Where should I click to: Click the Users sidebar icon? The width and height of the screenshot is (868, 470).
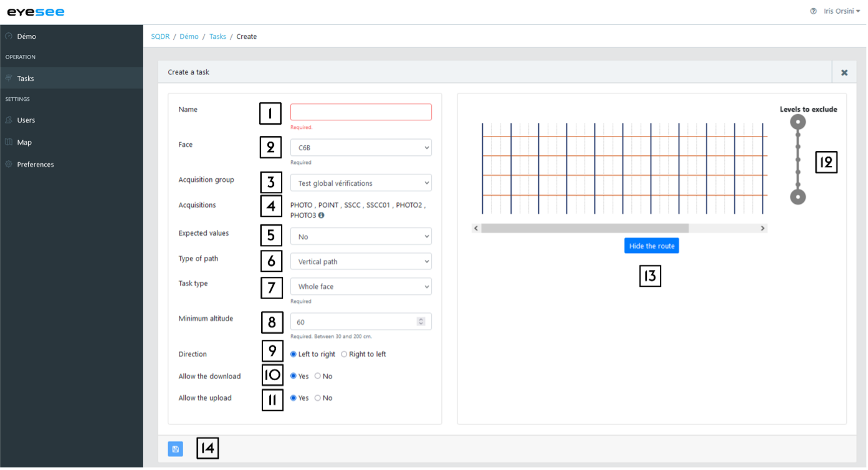click(x=9, y=120)
